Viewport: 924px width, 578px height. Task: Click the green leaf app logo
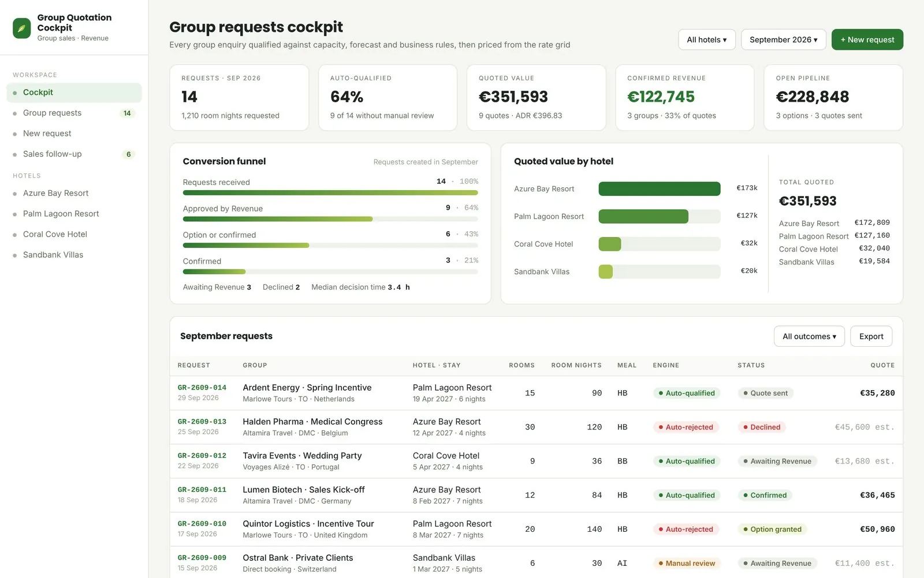22,28
